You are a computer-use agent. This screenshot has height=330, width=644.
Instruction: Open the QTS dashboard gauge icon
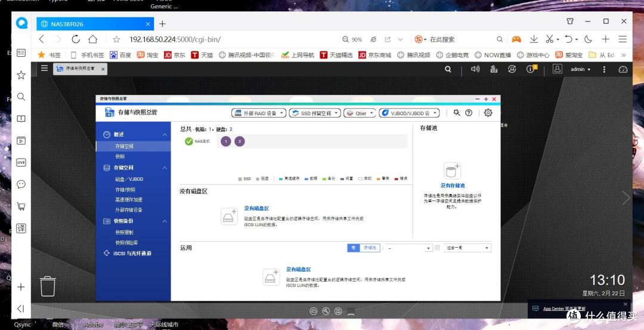coord(623,69)
